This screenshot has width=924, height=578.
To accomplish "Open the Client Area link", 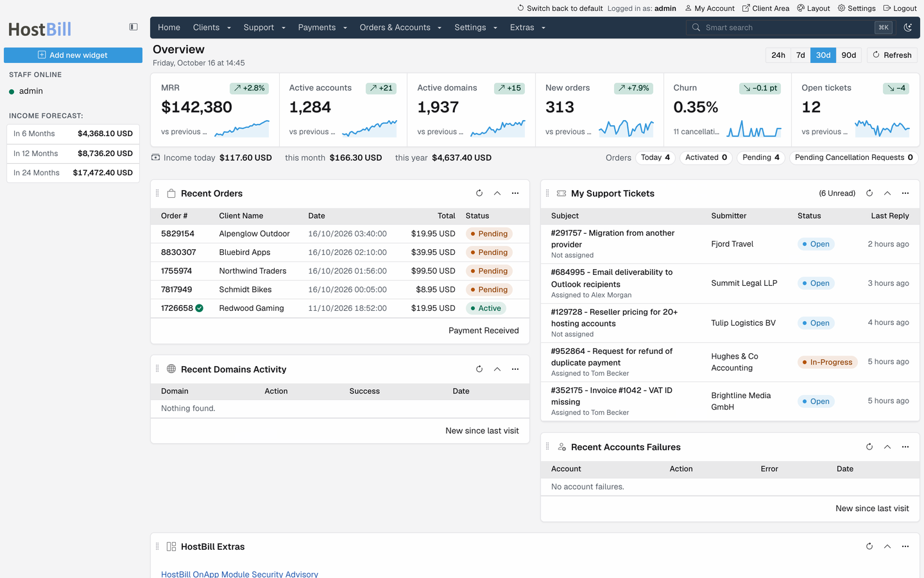I will 766,8.
